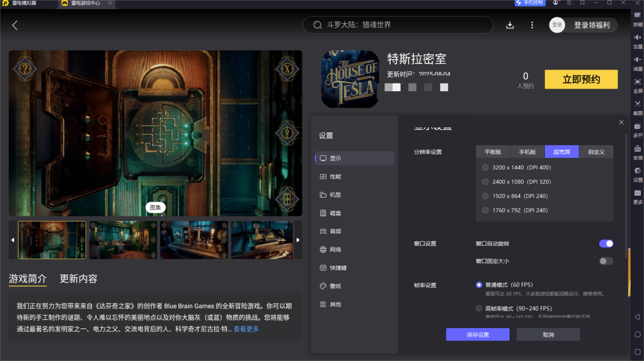Image resolution: width=644 pixels, height=361 pixels.
Task: Select the 2400 x 1080 (DPI 320) resolution
Action: (x=516, y=182)
